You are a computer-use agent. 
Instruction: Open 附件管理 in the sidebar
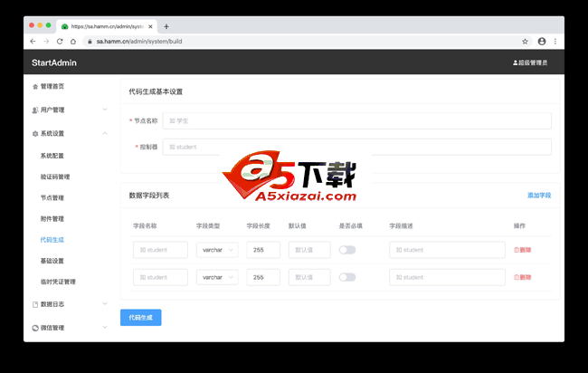[52, 219]
